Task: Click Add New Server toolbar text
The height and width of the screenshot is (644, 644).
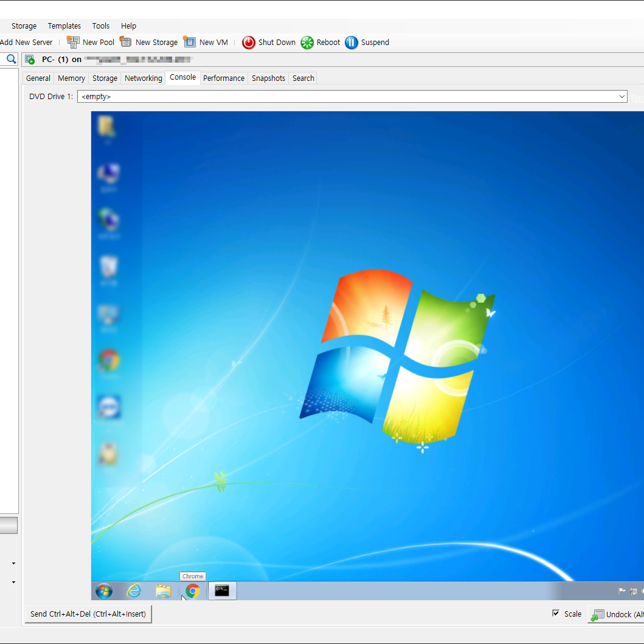Action: click(x=26, y=43)
